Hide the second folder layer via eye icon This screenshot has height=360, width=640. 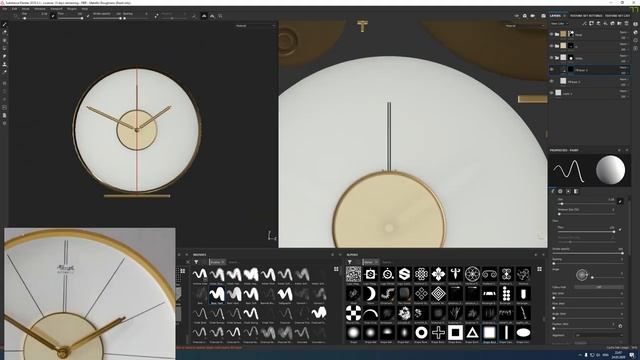[x=551, y=46]
